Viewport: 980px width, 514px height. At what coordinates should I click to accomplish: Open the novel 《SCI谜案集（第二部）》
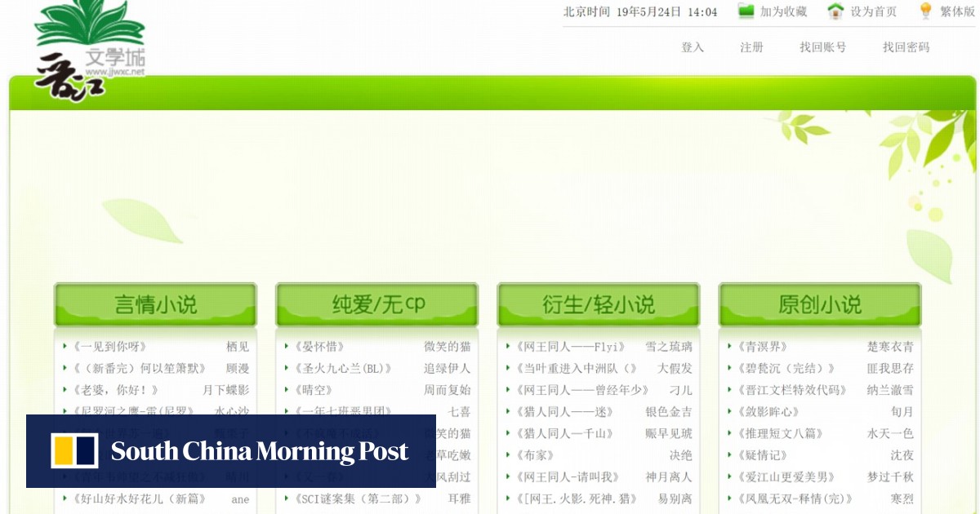[x=358, y=498]
